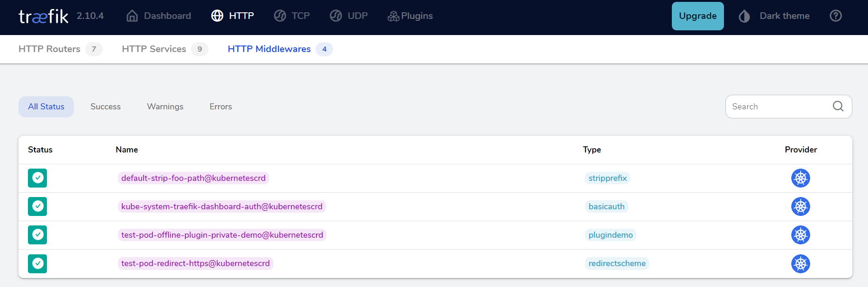Viewport: 868px width, 287px height.
Task: Select the HTTP globe icon
Action: (217, 16)
